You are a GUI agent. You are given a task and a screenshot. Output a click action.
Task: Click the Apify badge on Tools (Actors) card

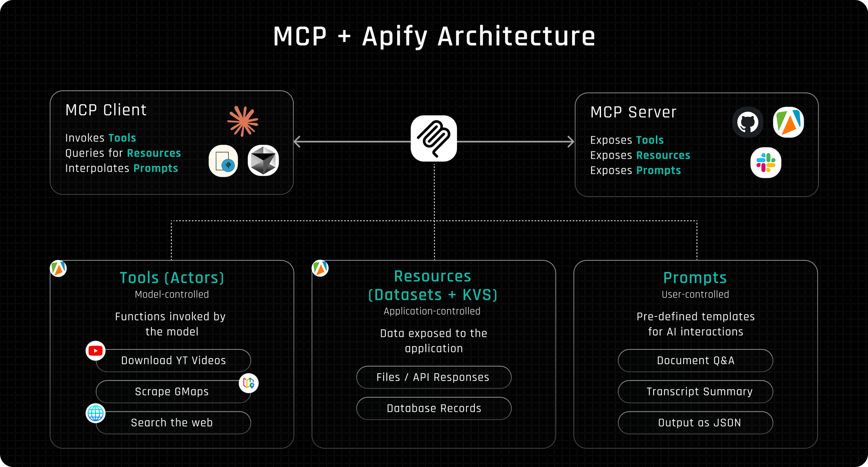58,268
